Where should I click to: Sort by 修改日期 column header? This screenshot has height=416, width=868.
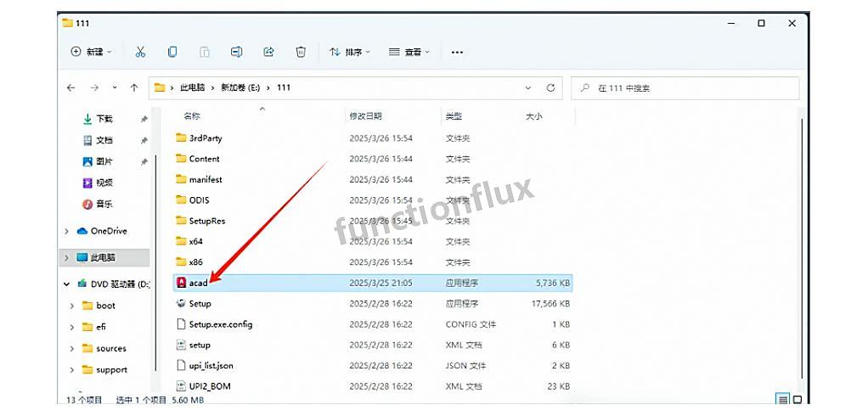[365, 116]
